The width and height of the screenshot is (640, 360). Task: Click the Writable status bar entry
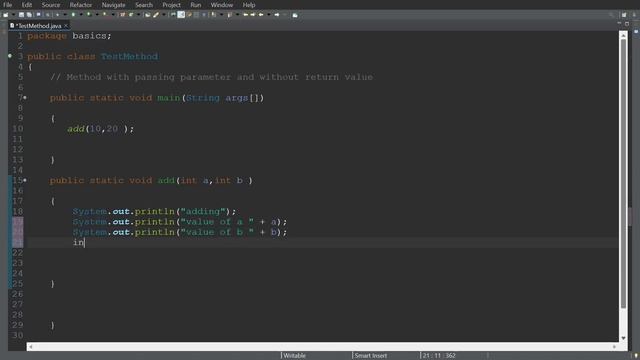click(294, 356)
